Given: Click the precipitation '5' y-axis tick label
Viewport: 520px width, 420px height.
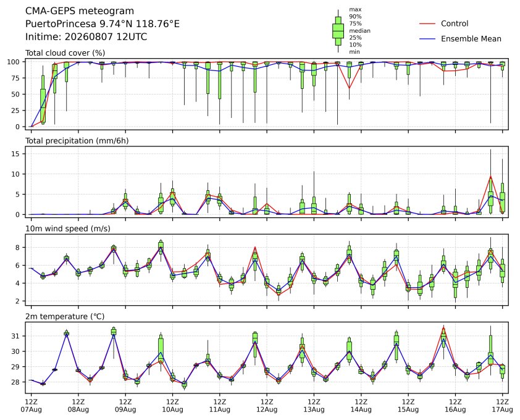Looking at the screenshot, I should (19, 195).
